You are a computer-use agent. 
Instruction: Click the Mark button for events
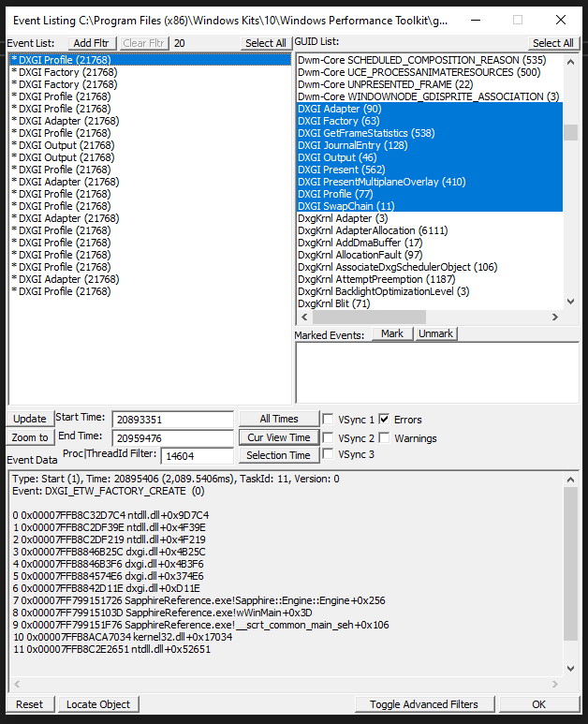[392, 333]
